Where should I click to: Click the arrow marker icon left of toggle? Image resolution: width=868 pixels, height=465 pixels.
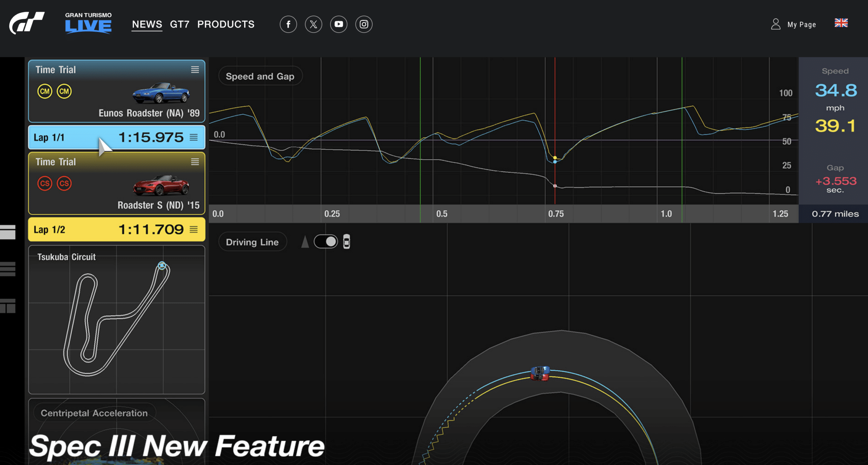pos(305,242)
